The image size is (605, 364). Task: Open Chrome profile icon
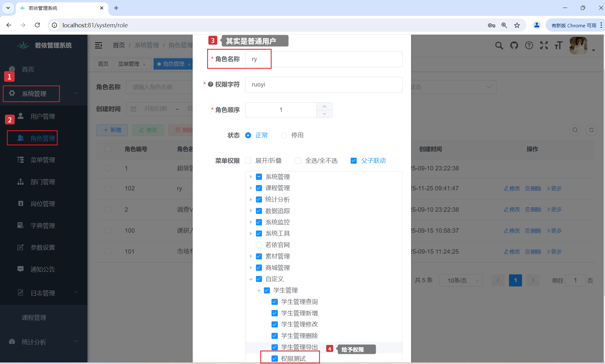coord(537,25)
